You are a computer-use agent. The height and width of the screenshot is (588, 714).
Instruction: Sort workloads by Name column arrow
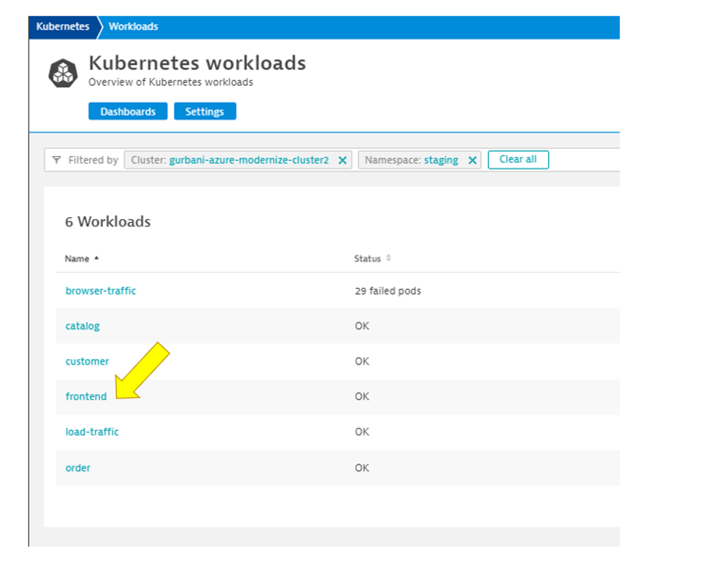[97, 258]
